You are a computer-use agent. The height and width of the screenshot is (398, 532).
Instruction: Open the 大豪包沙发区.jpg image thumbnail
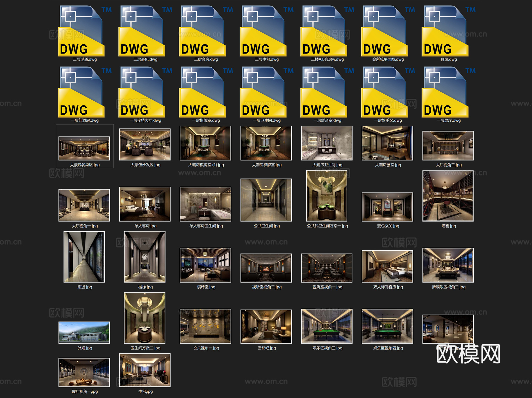(x=145, y=144)
